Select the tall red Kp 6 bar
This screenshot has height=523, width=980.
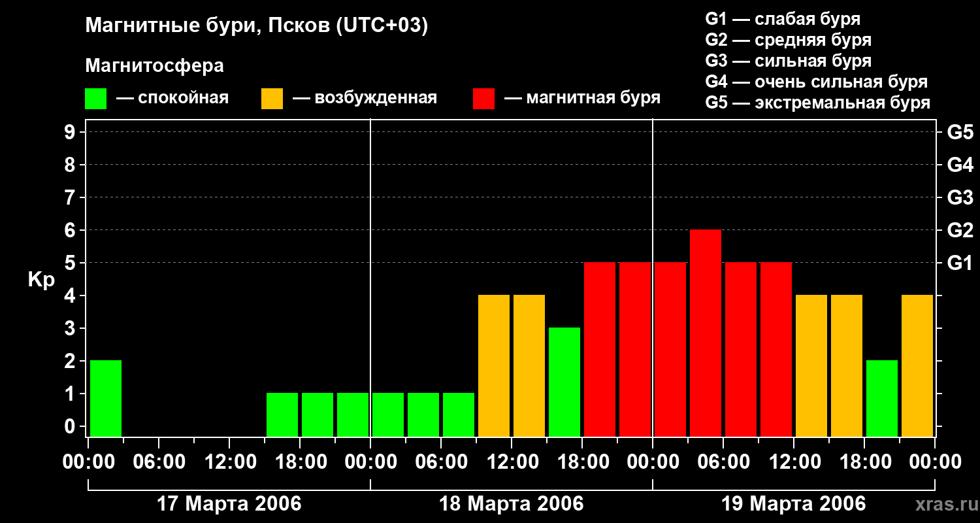pyautogui.click(x=706, y=333)
